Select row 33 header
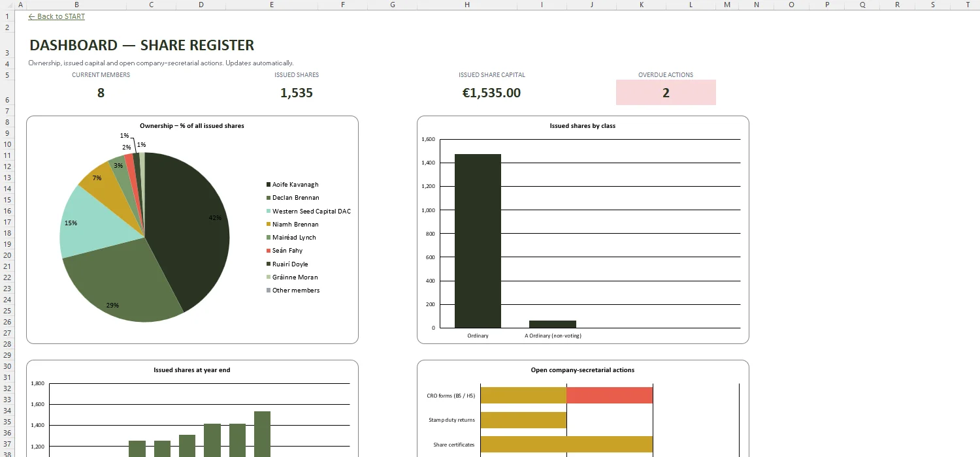 [x=7, y=400]
